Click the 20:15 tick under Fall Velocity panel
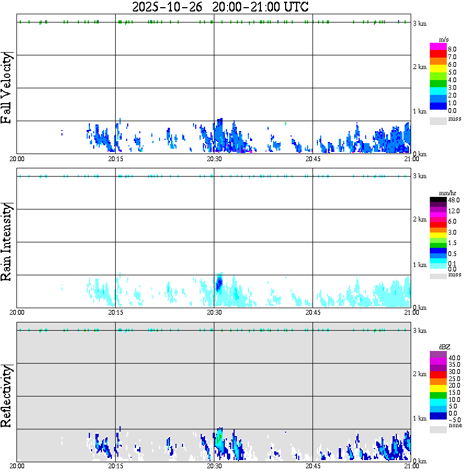This screenshot has height=476, width=466. (x=116, y=159)
